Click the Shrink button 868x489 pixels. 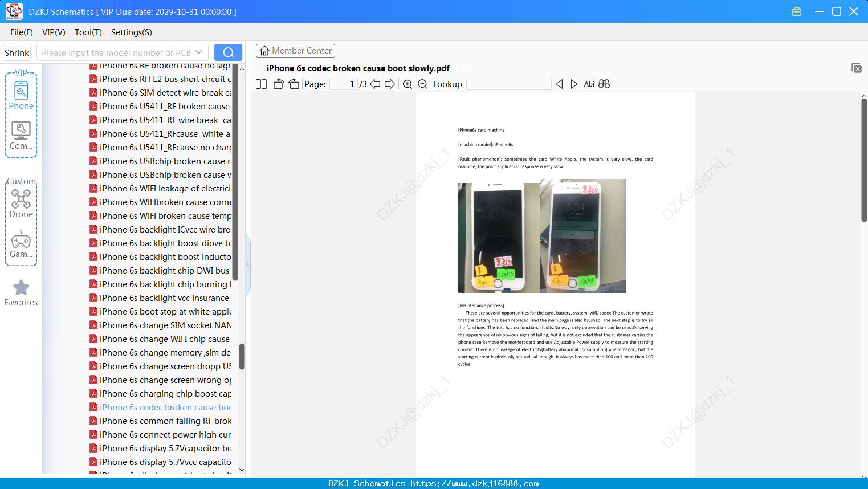pos(17,52)
